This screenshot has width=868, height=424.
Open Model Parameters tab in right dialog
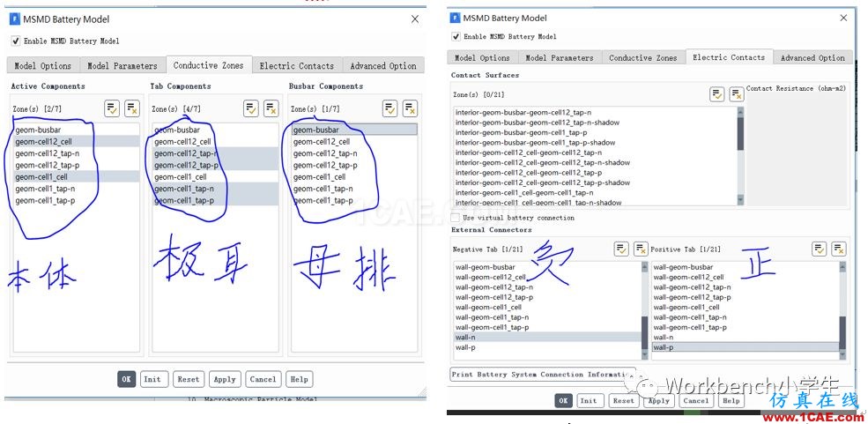click(x=560, y=57)
